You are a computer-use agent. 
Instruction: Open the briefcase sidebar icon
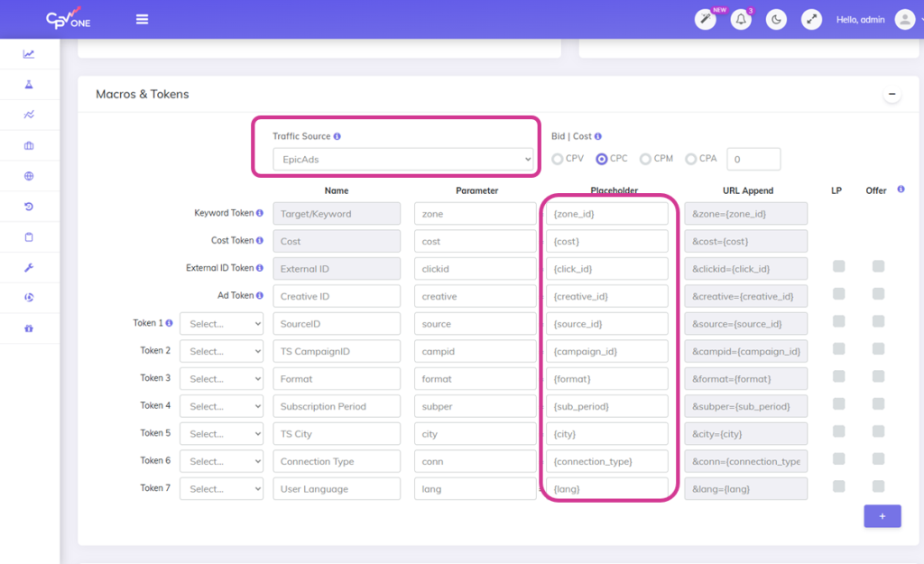click(x=29, y=145)
